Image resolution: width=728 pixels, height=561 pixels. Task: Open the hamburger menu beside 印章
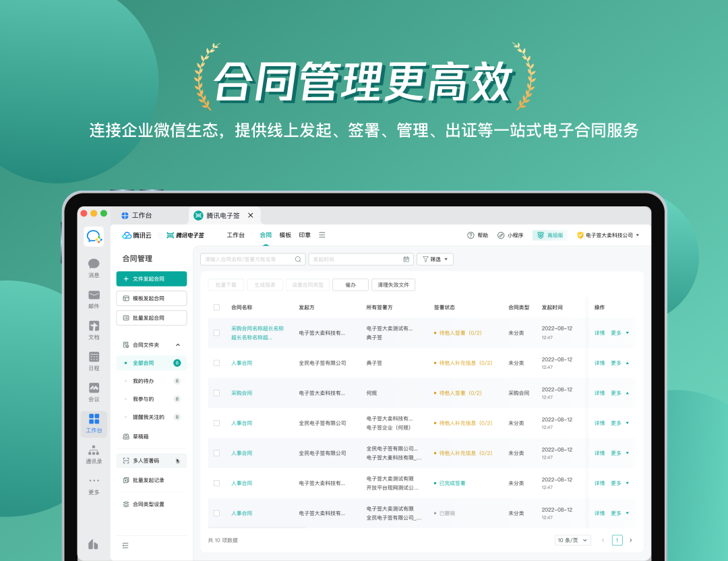point(322,235)
